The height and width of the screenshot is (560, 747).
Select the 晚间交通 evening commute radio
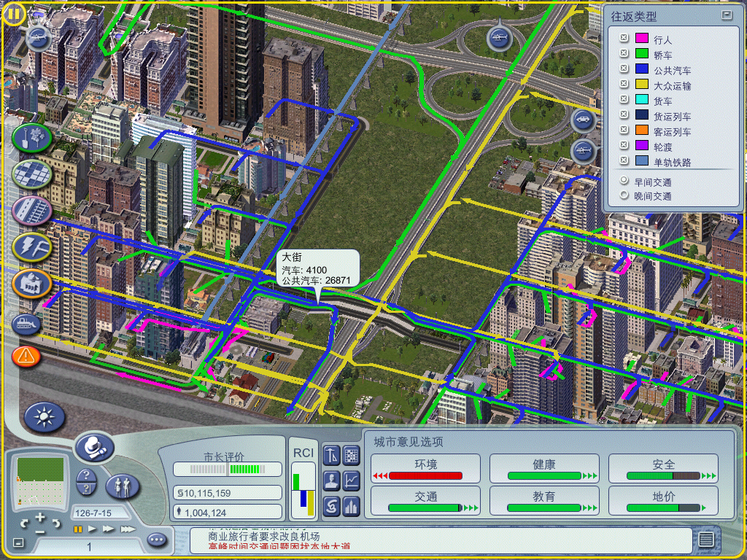[624, 195]
